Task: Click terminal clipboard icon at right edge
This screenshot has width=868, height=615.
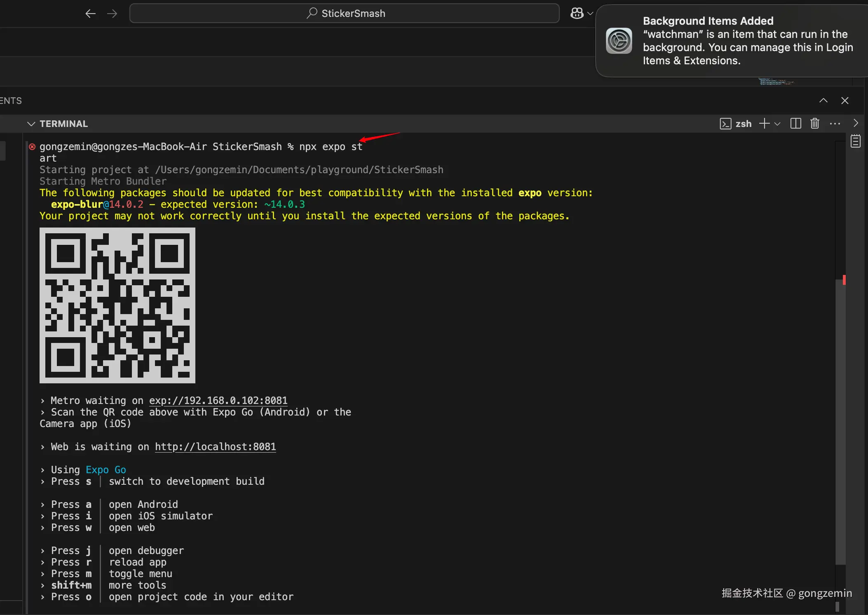Action: (x=856, y=141)
